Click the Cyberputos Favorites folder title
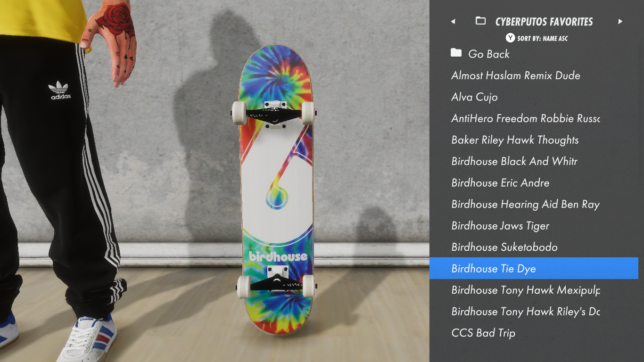The image size is (644, 362). [x=544, y=22]
